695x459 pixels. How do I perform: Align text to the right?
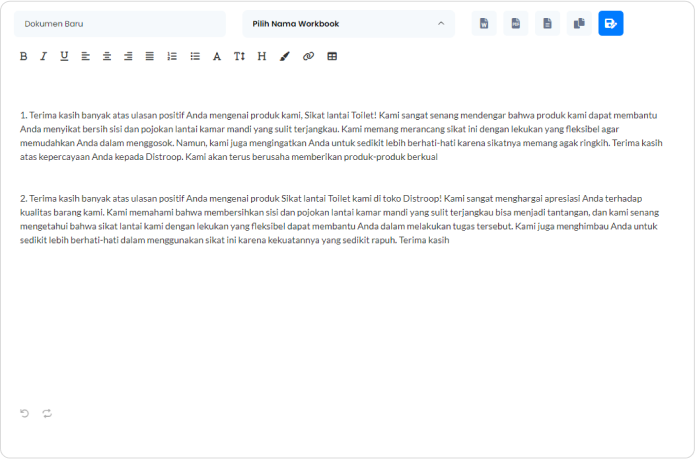point(128,56)
